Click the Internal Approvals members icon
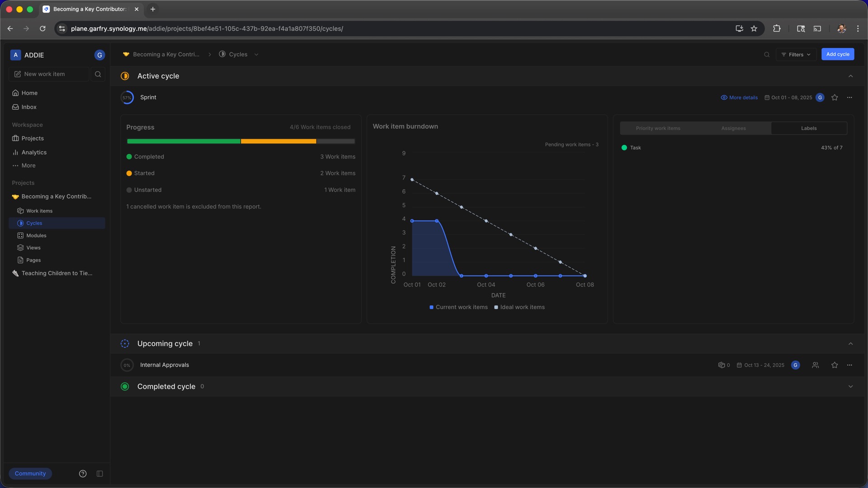This screenshot has width=868, height=488. pos(815,365)
